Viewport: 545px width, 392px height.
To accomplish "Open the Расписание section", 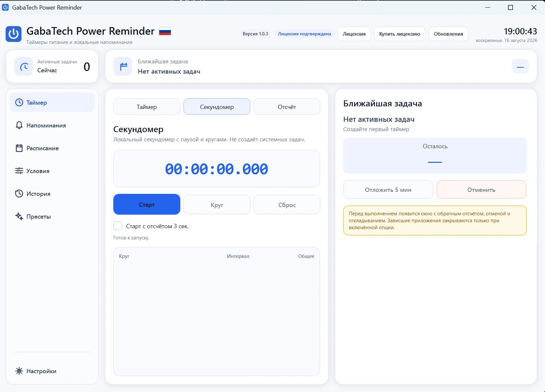I will click(52, 148).
